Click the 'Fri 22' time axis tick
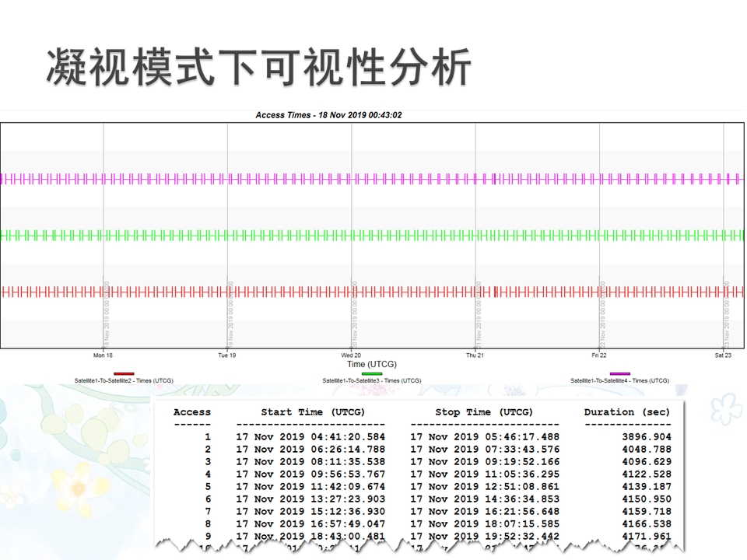 pyautogui.click(x=599, y=355)
